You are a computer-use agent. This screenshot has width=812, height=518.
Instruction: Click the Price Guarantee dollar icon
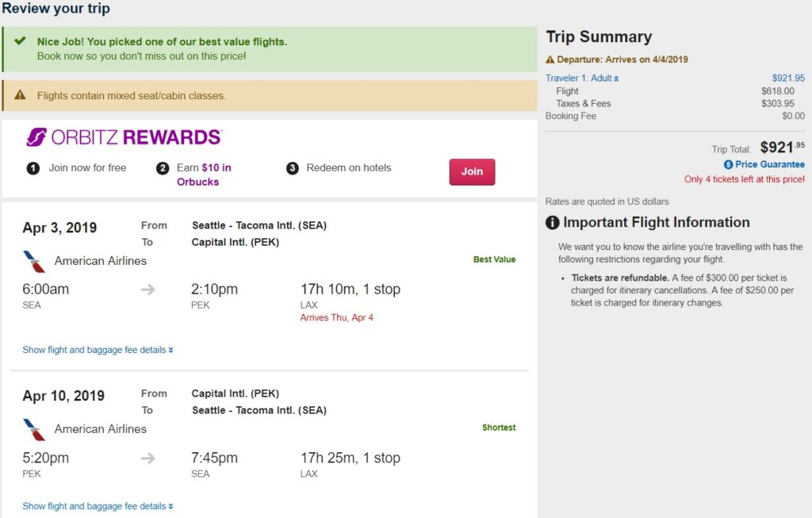coord(728,164)
